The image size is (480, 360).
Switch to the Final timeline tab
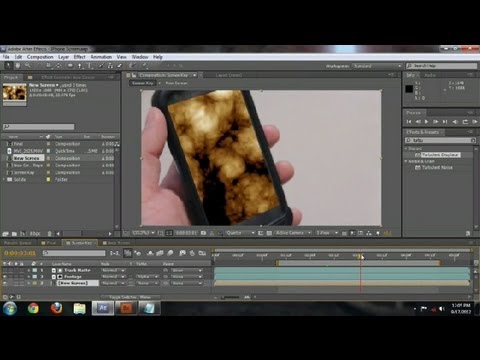tap(49, 243)
